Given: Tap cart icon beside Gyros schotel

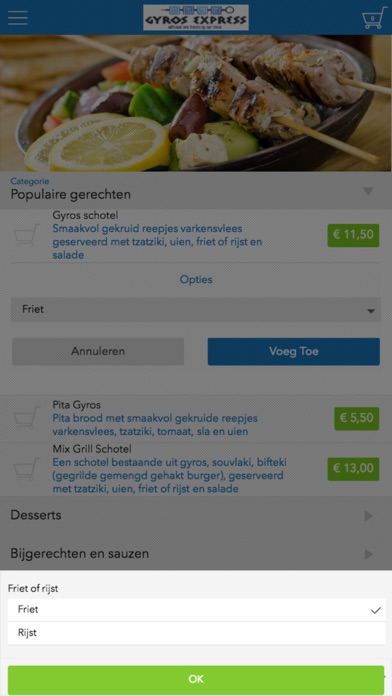Looking at the screenshot, I should pyautogui.click(x=26, y=235).
